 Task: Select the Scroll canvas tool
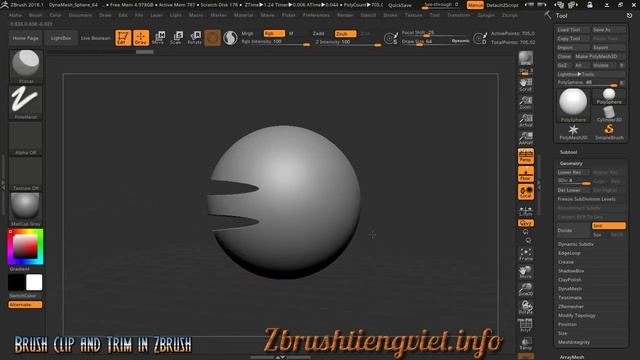(526, 84)
